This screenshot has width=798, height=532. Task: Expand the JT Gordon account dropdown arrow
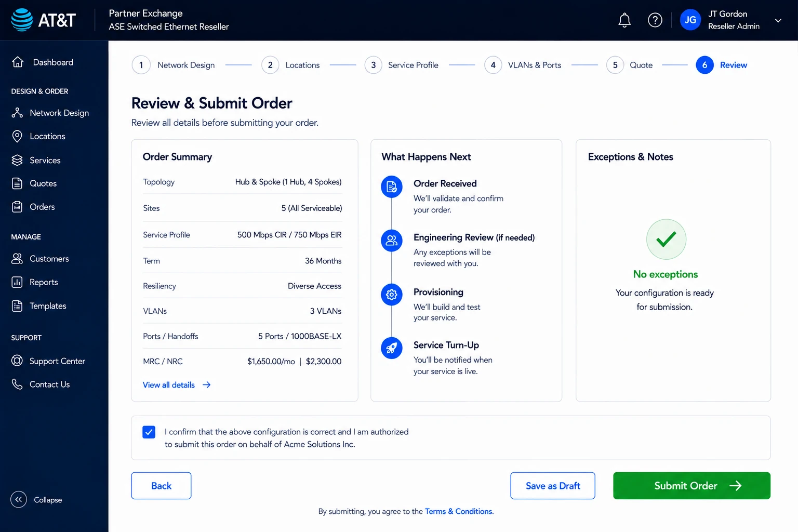coord(778,20)
